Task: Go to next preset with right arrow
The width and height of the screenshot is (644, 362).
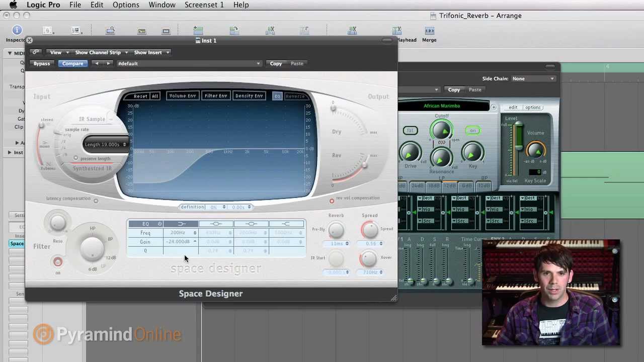Action: 108,63
